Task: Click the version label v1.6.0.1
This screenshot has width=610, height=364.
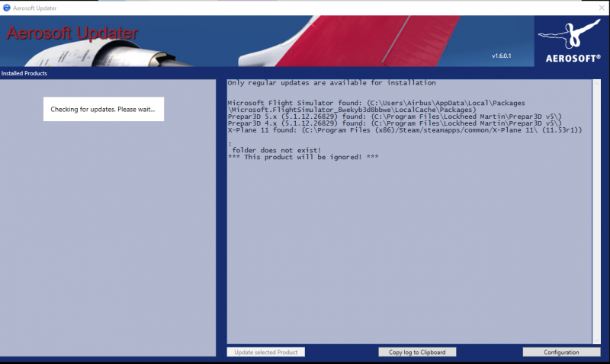Action: point(502,56)
